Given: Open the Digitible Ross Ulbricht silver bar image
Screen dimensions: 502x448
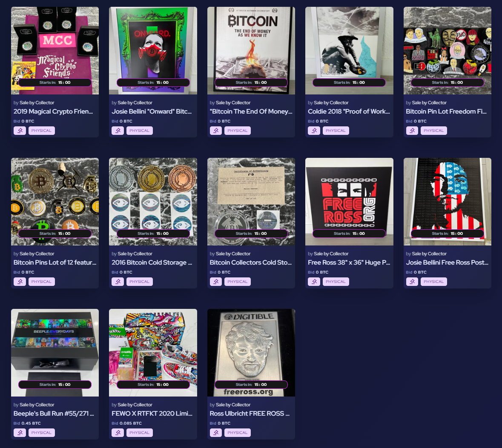Looking at the screenshot, I should pyautogui.click(x=251, y=353).
